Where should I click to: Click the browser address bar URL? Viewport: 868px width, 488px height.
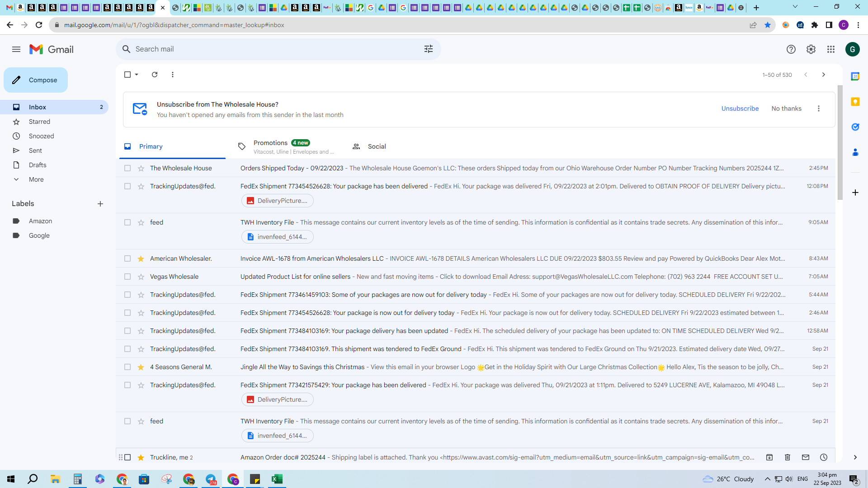point(174,25)
